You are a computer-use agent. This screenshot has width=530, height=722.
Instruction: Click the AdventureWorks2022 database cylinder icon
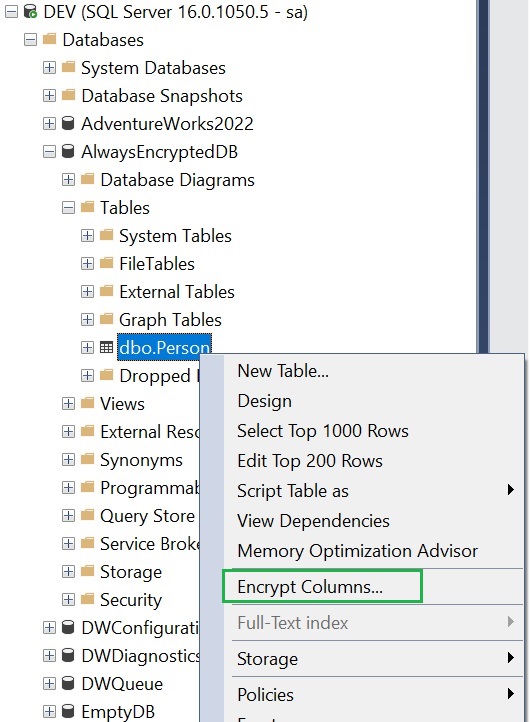coord(68,123)
